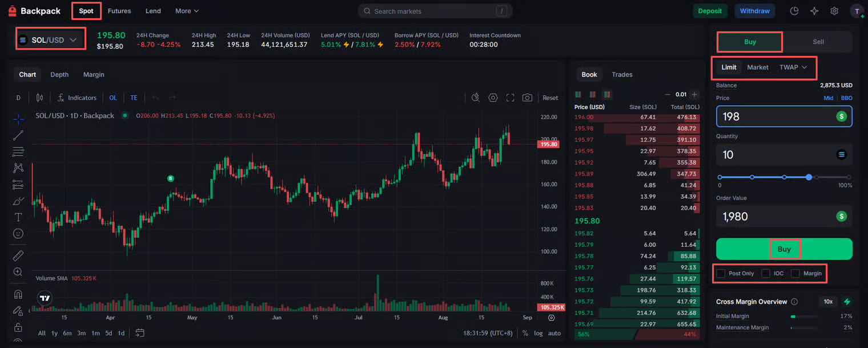Image resolution: width=868 pixels, height=348 pixels.
Task: Enable the Post Only checkbox
Action: [x=721, y=273]
